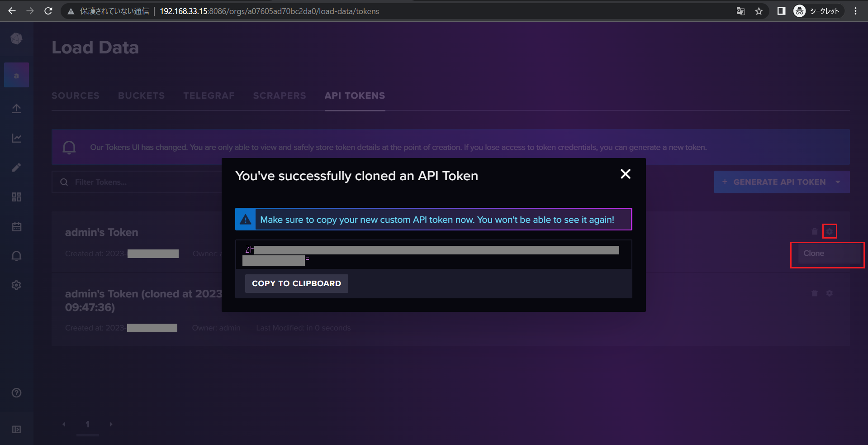This screenshot has height=445, width=868.
Task: Open Settings gear icon in sidebar
Action: pos(17,285)
